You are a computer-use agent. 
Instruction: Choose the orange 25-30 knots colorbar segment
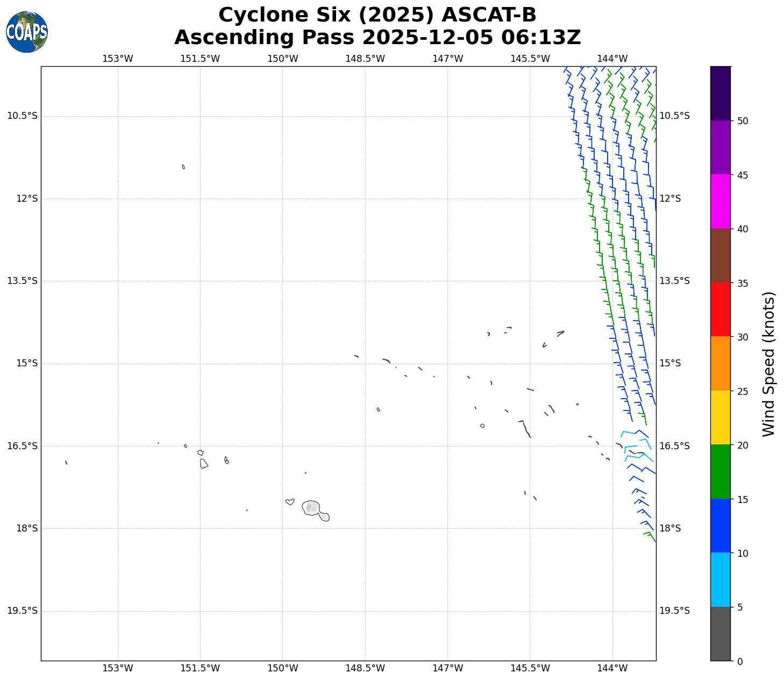720,363
